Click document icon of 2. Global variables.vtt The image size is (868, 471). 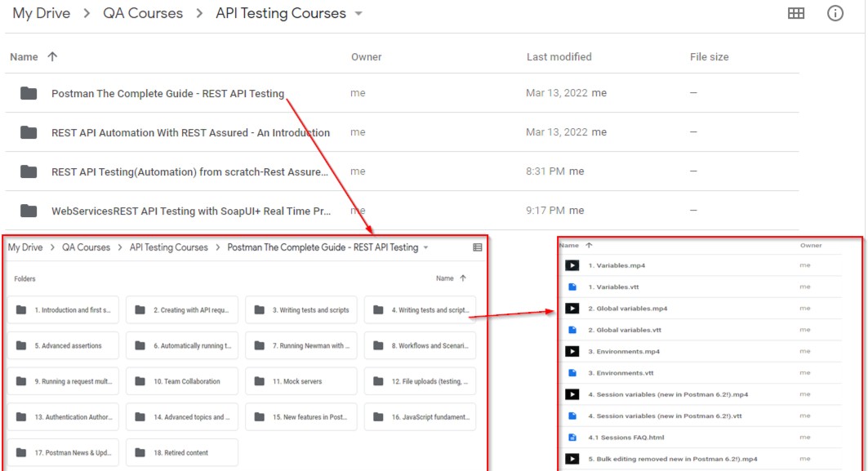click(x=572, y=330)
